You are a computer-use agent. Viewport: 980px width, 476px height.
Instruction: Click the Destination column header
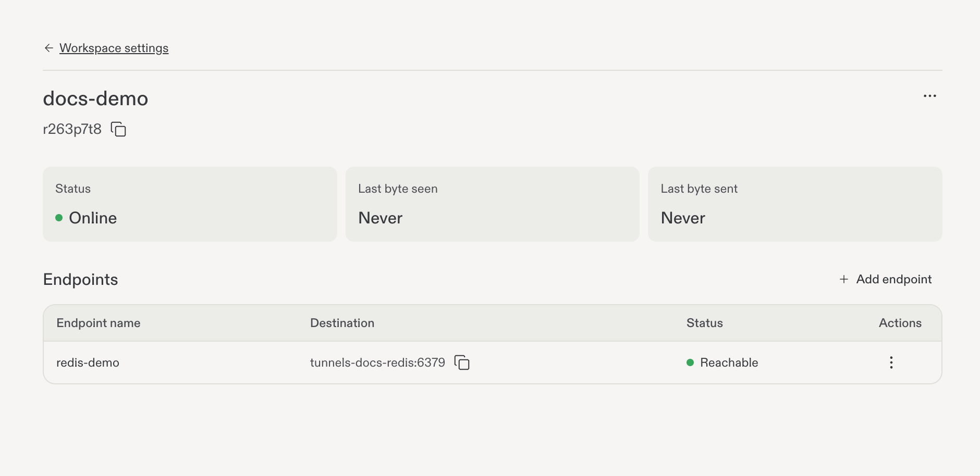(342, 323)
